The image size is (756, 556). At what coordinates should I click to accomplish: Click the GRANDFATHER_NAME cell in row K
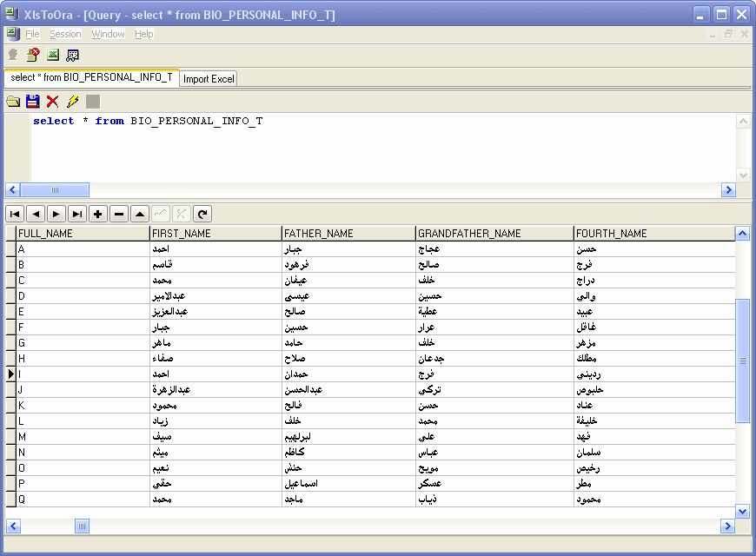pyautogui.click(x=494, y=405)
